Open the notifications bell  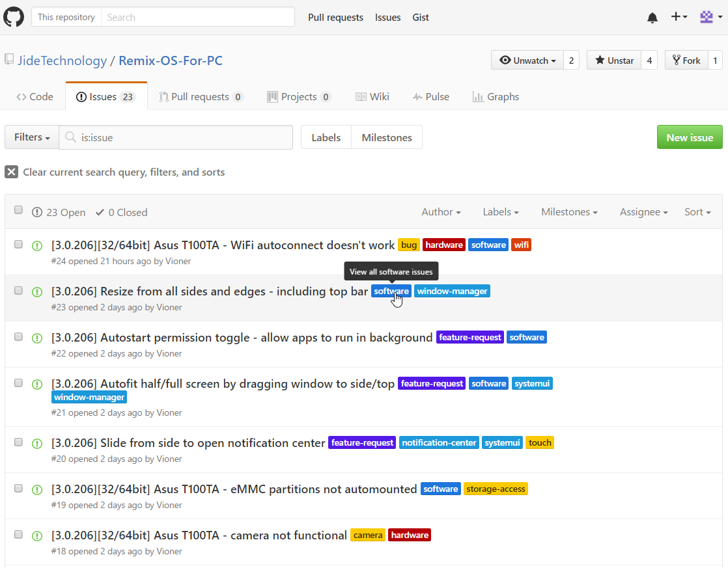pos(652,18)
